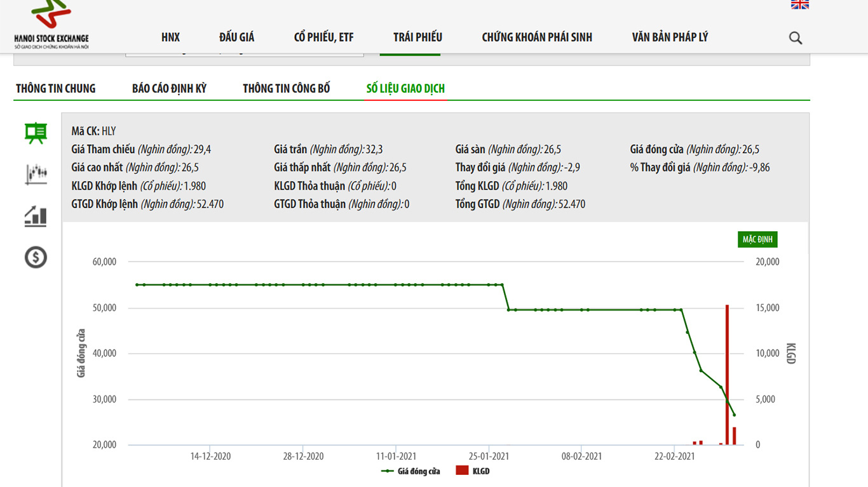The image size is (868, 487).
Task: Toggle the KLGD red legend series
Action: [473, 471]
